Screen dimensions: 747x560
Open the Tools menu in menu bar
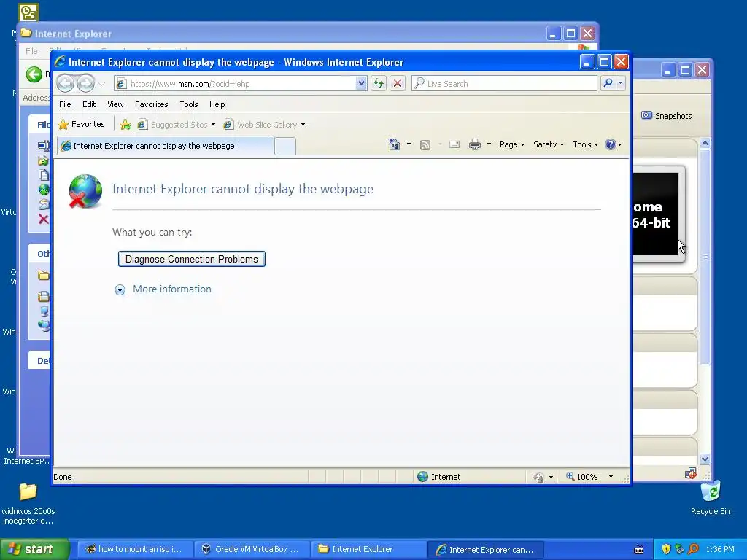click(189, 104)
